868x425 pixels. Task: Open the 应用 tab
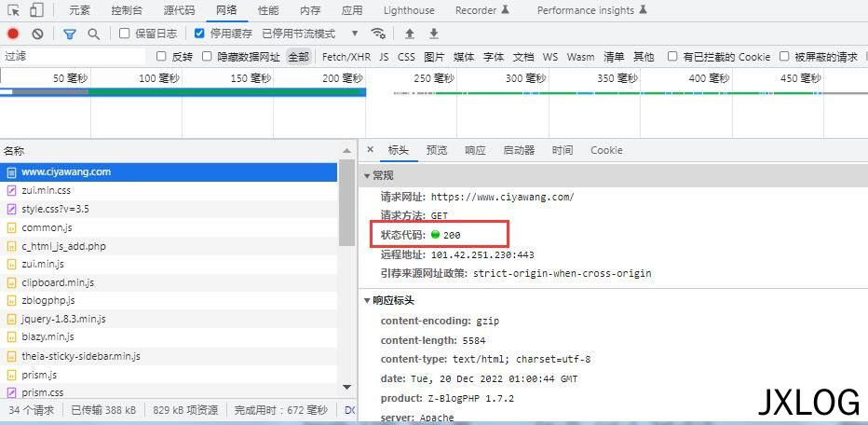(x=352, y=10)
